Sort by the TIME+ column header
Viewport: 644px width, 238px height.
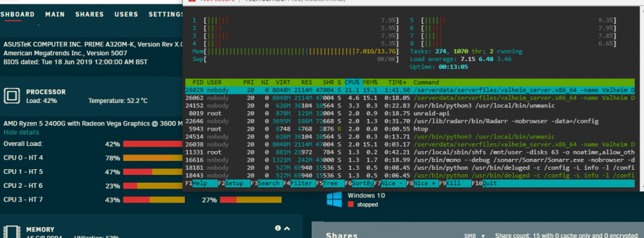coord(397,82)
